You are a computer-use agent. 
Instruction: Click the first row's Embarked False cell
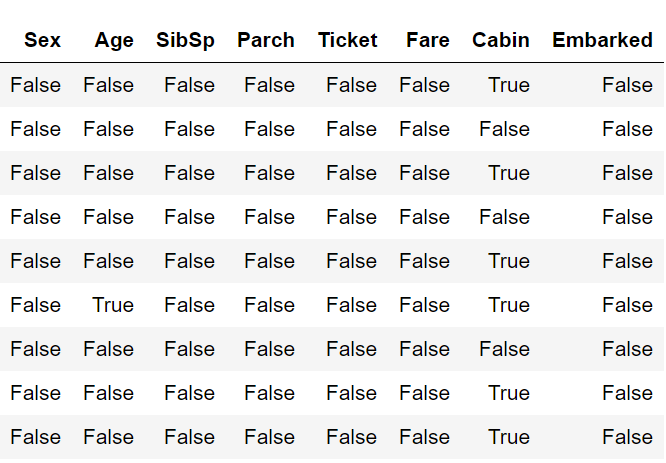(627, 85)
